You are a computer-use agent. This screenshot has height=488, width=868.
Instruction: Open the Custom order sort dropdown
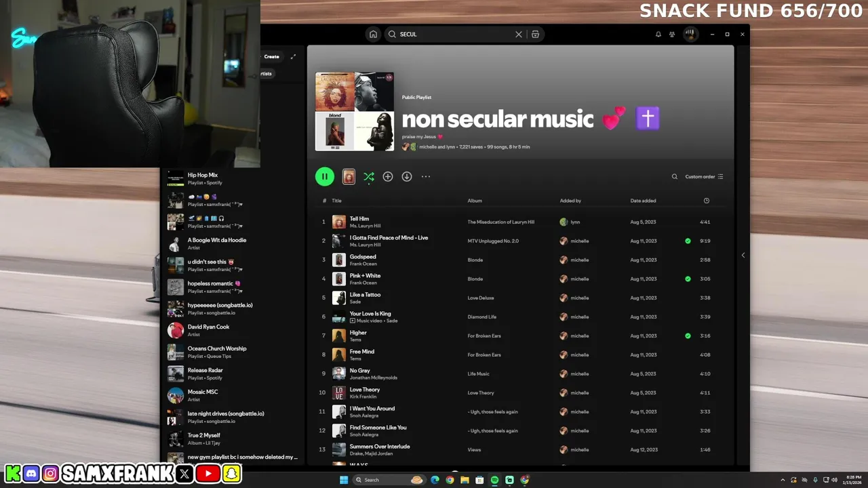click(704, 177)
